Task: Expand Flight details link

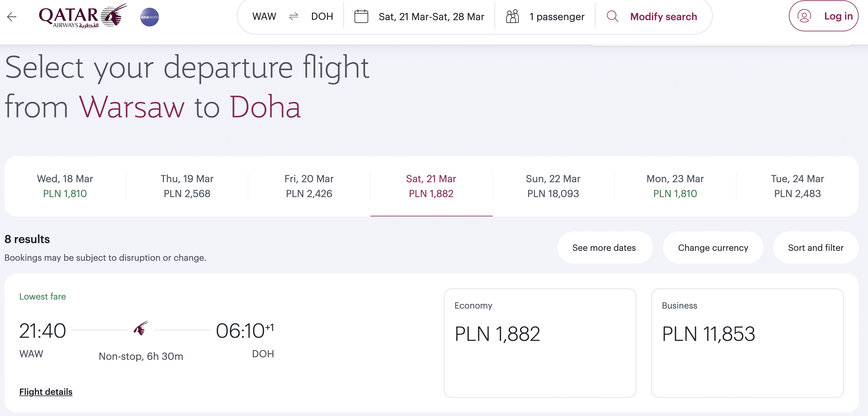Action: 46,392
